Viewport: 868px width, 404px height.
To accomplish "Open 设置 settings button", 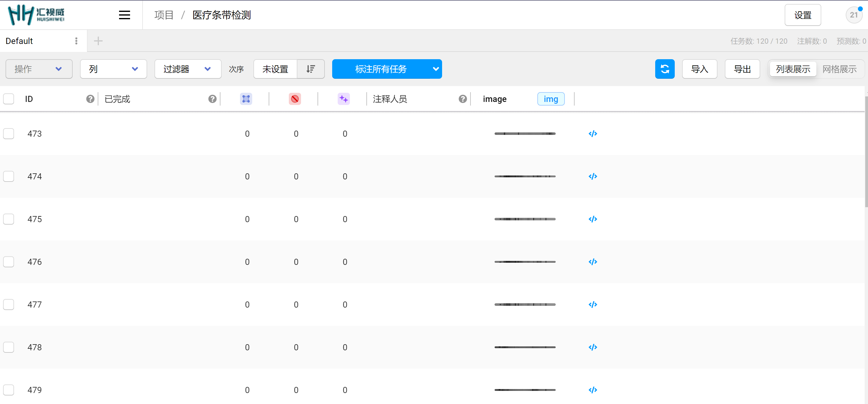I will click(802, 15).
